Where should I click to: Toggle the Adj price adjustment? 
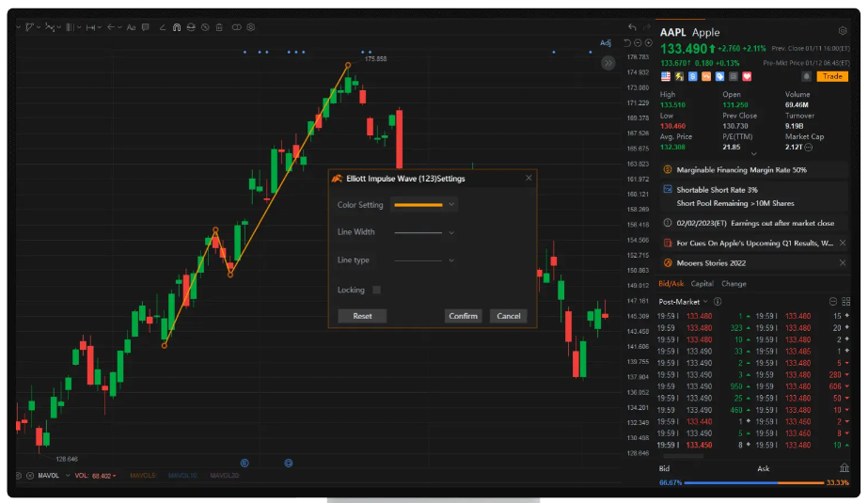[x=606, y=43]
